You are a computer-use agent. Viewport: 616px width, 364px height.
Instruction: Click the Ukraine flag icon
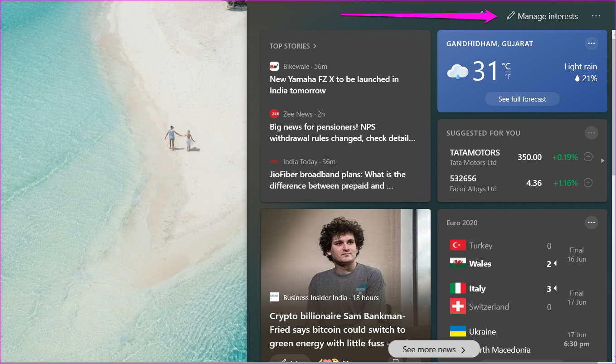(x=458, y=331)
